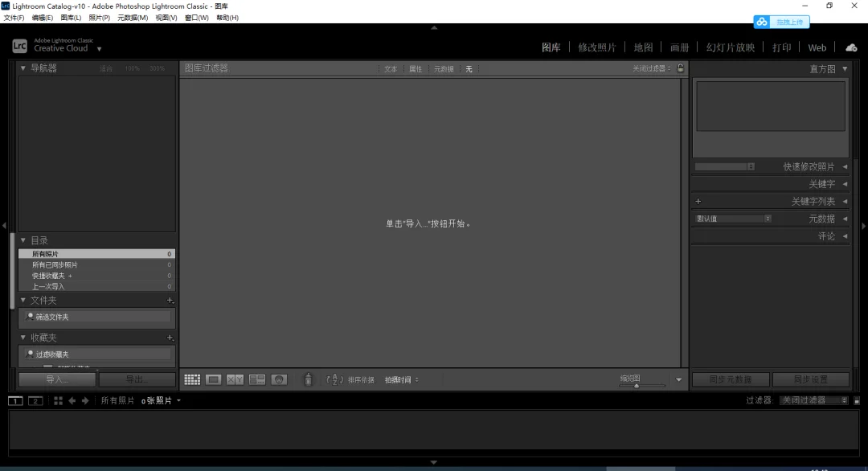Add keyword with plus in 关键字列表
The height and width of the screenshot is (471, 868).
[698, 202]
